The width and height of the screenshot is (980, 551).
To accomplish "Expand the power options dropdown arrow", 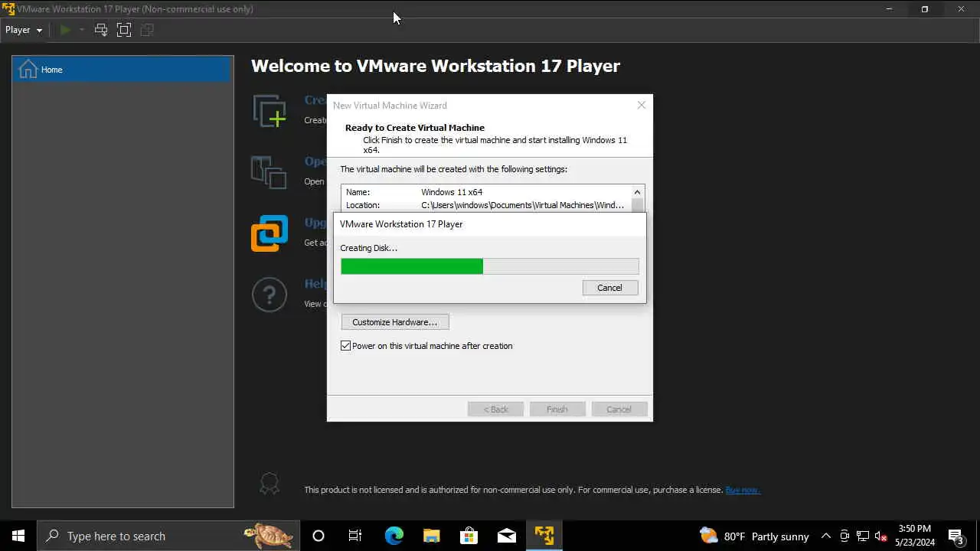I will (x=81, y=30).
